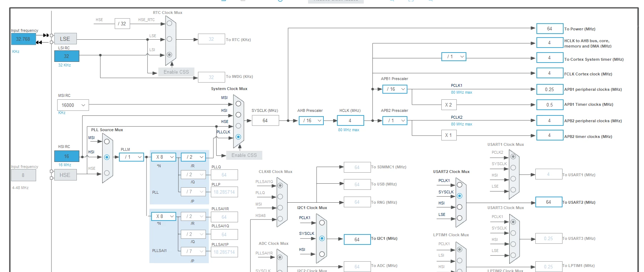Click the LSE oscillator block

65,39
